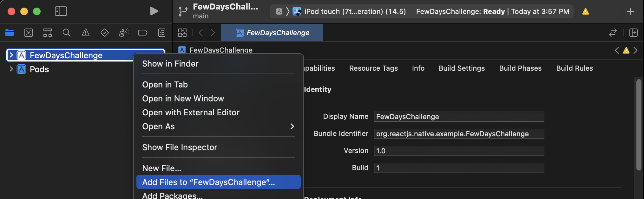Open the Test navigator diamond icon
The image size is (644, 199).
point(105,33)
